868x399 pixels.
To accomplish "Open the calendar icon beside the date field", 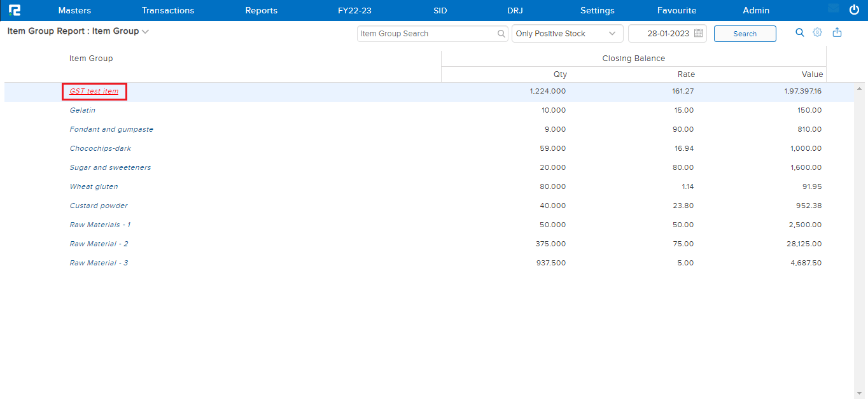I will point(698,32).
